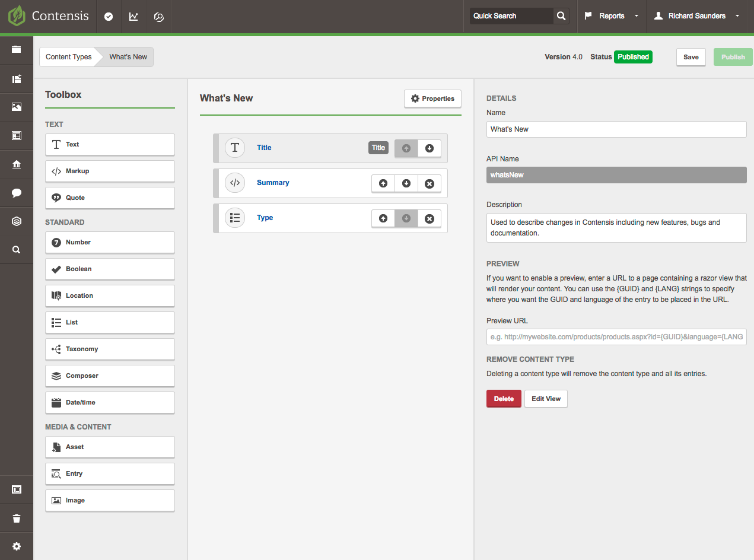Click the Contensis leaf logo

[x=16, y=16]
